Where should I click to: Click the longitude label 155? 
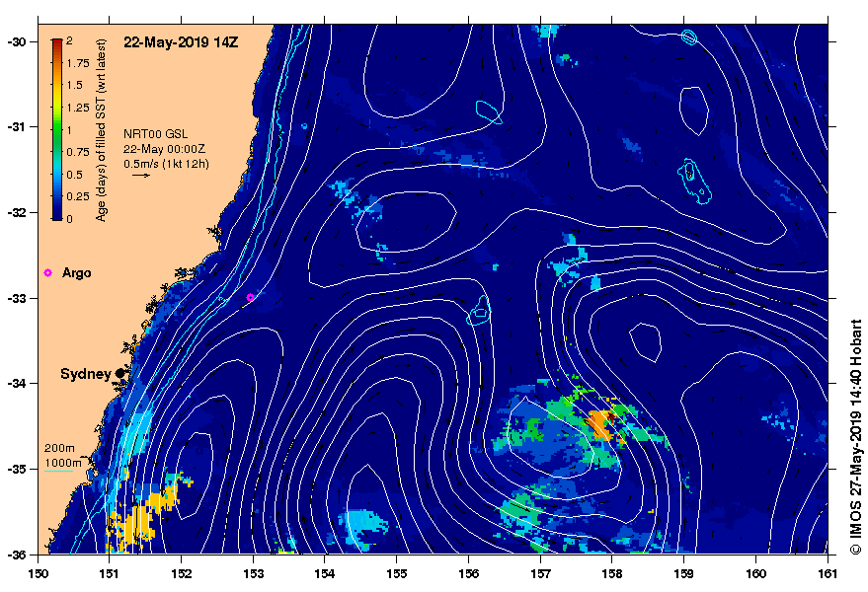(397, 573)
